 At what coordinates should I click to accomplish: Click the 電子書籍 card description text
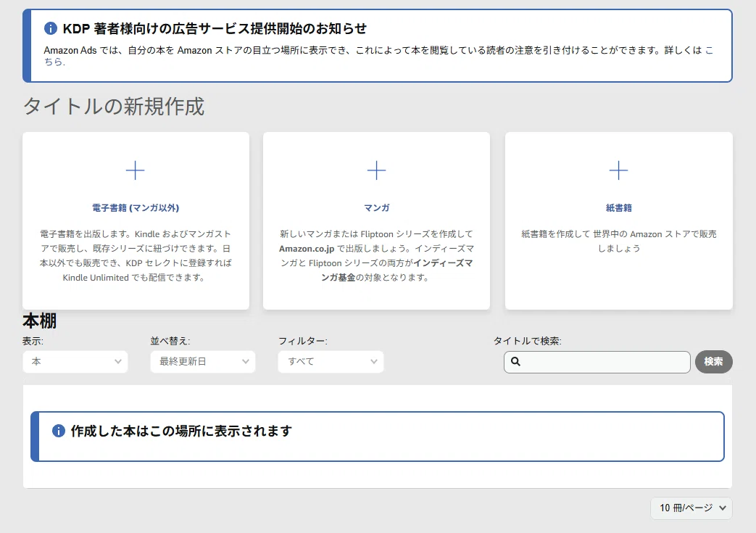136,256
